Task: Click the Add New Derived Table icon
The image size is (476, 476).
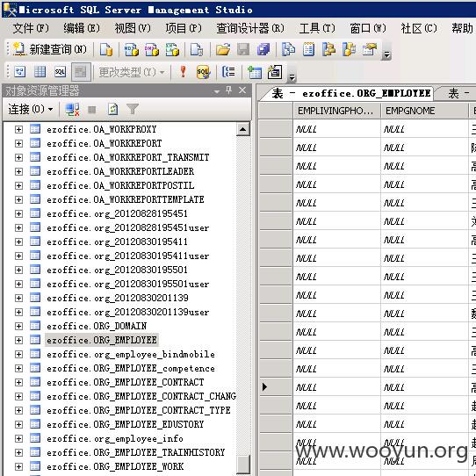Action: click(x=275, y=72)
